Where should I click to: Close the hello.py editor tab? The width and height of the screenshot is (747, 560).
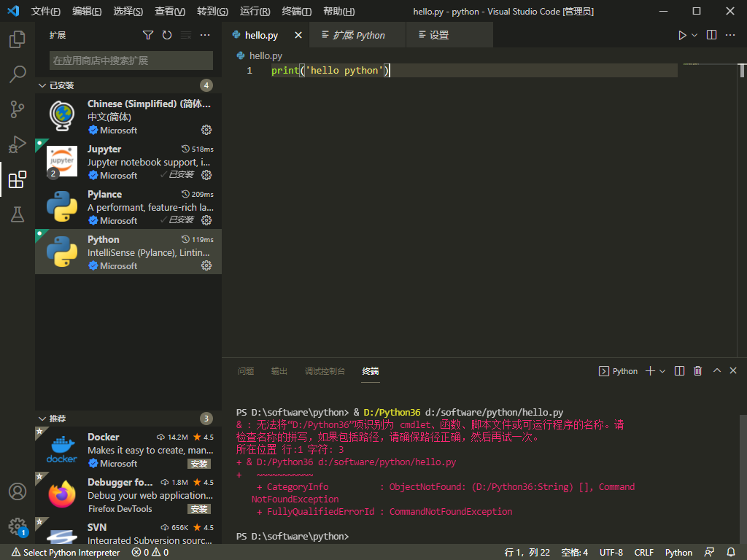(298, 35)
